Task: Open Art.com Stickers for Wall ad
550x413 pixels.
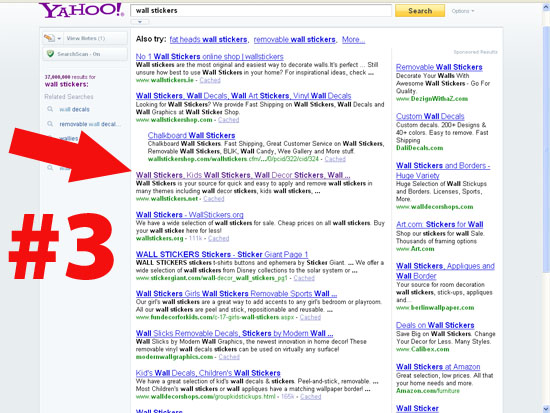Action: point(440,224)
